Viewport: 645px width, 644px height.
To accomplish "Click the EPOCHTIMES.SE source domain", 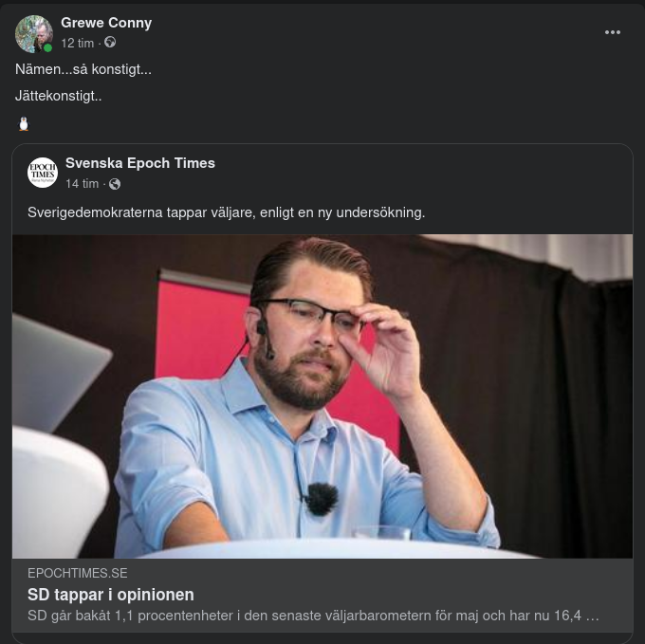I will [78, 574].
